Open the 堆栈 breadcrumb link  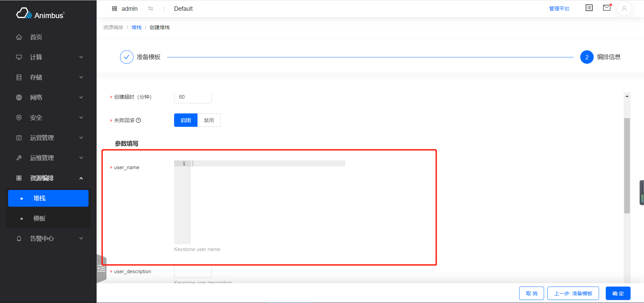coord(136,27)
